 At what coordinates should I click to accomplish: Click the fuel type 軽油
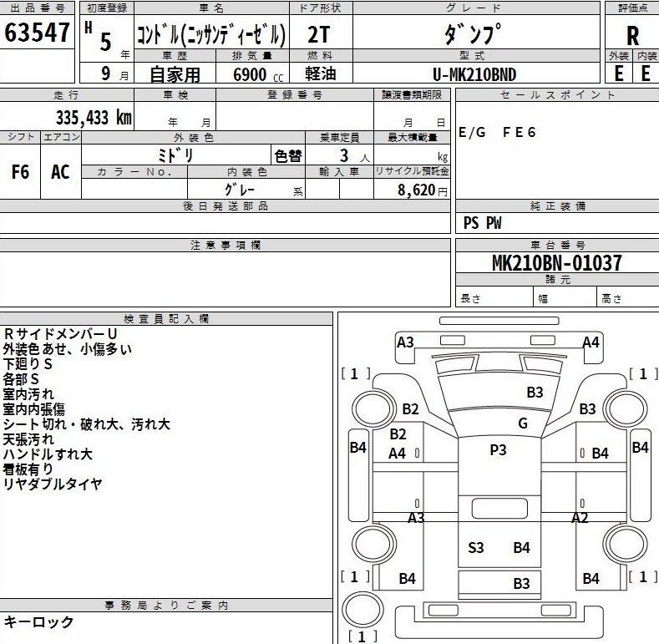point(321,74)
